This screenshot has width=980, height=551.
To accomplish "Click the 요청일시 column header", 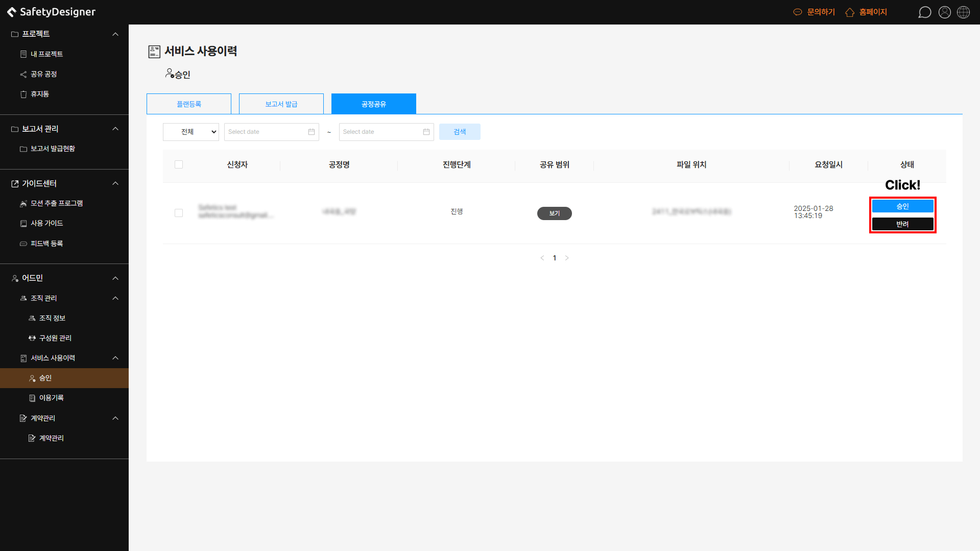I will pos(828,164).
